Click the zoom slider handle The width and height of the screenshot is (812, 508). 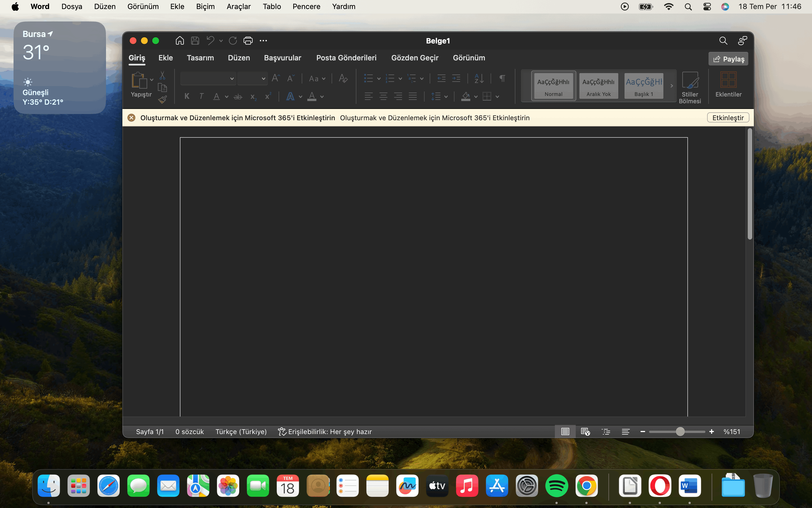pos(680,432)
